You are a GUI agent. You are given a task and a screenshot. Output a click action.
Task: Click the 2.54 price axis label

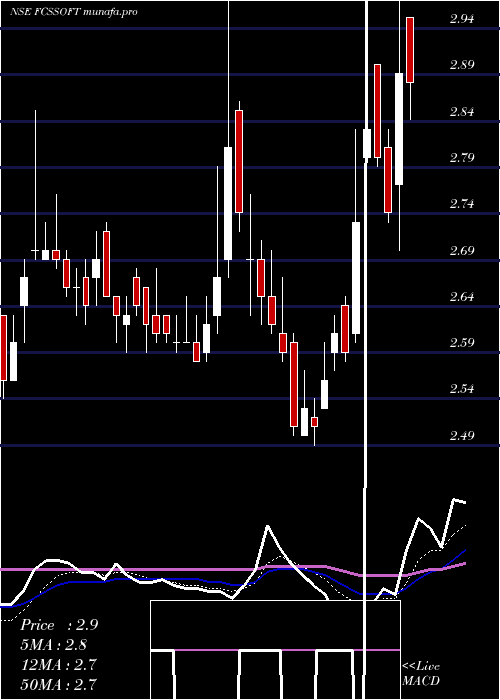click(x=462, y=389)
